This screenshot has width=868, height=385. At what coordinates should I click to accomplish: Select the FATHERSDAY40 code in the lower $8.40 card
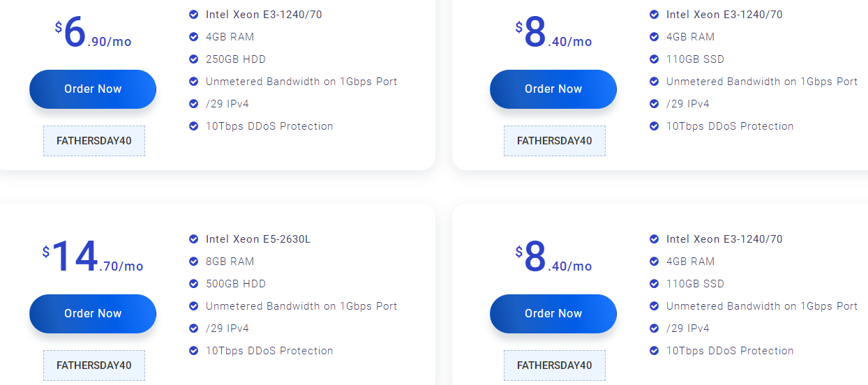click(555, 365)
